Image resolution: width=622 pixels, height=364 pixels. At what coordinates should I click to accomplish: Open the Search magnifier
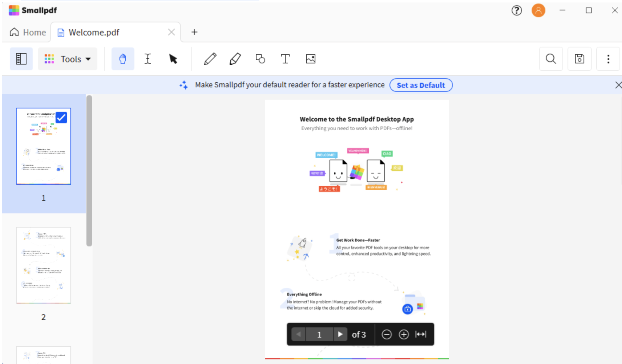[551, 59]
